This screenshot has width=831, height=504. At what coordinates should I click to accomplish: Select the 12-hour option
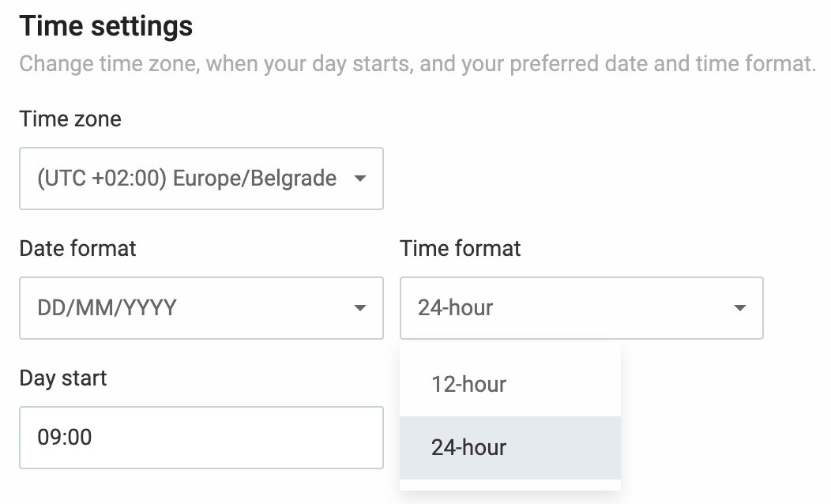(510, 385)
